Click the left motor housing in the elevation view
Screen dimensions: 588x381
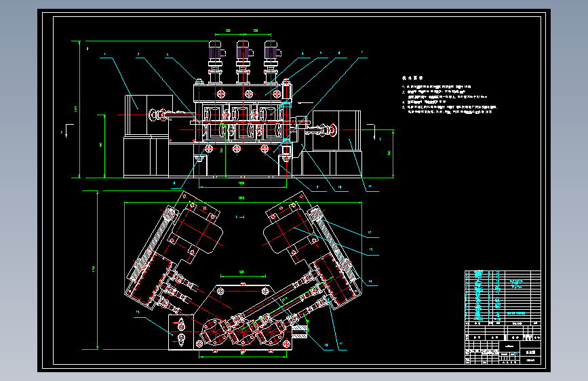[x=148, y=115]
